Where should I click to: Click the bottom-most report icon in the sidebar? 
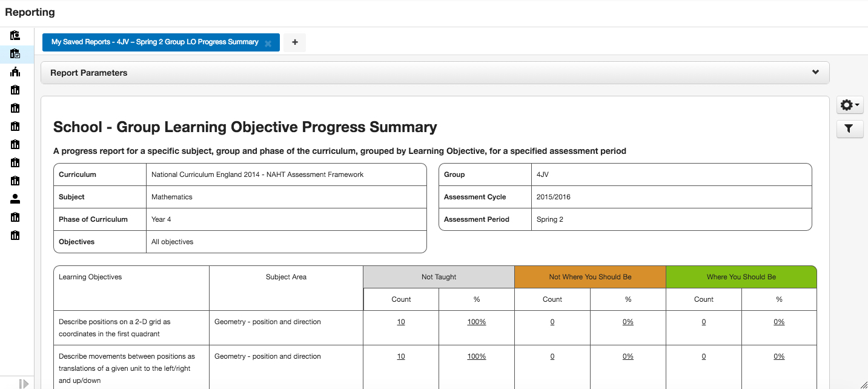click(15, 235)
